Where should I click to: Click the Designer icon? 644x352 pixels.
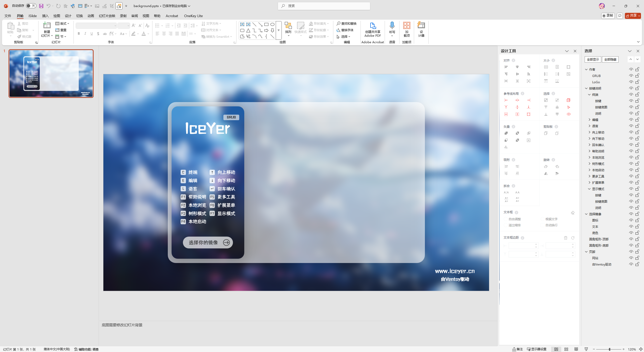click(421, 25)
